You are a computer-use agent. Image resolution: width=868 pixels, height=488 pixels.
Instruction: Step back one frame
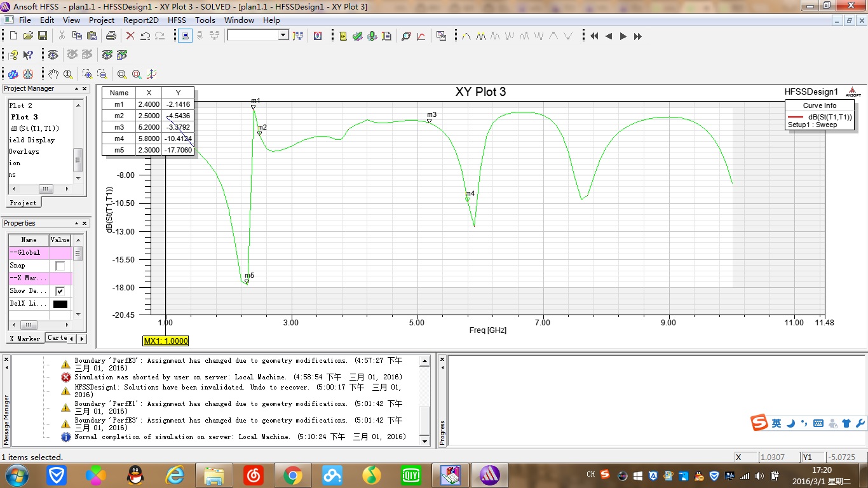coord(609,36)
